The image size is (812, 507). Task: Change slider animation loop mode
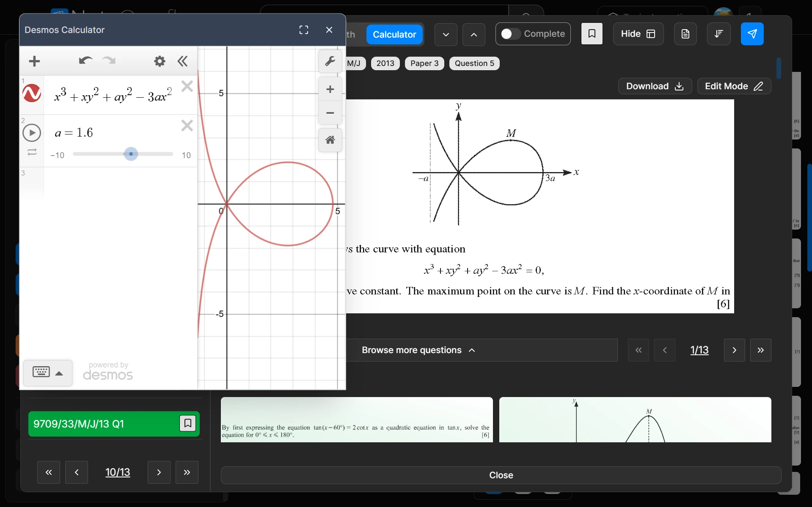(x=32, y=152)
